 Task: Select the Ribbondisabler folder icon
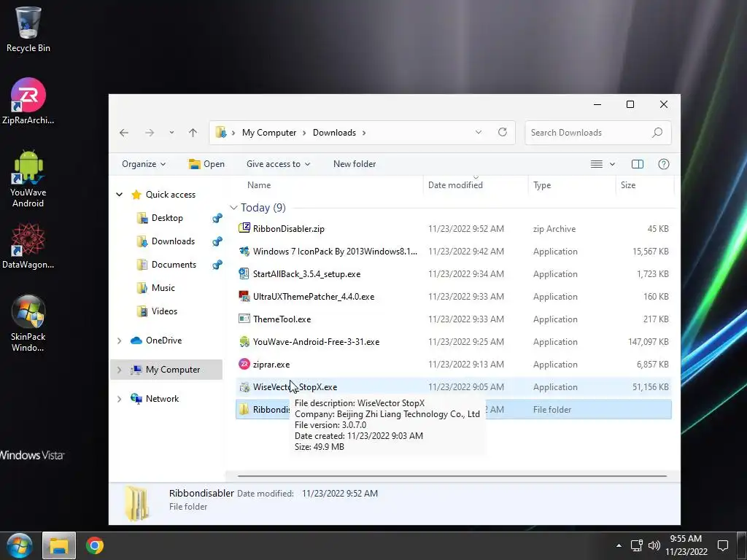[244, 409]
